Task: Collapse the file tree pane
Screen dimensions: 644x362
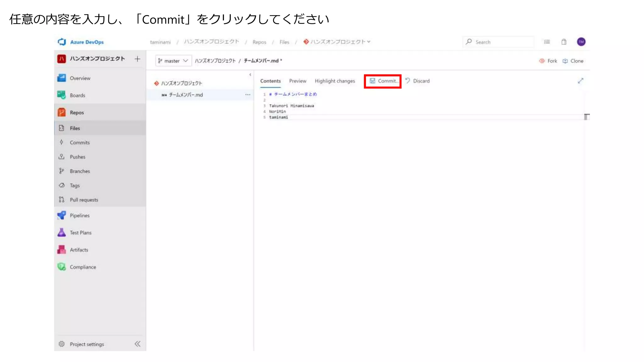Action: (x=250, y=74)
